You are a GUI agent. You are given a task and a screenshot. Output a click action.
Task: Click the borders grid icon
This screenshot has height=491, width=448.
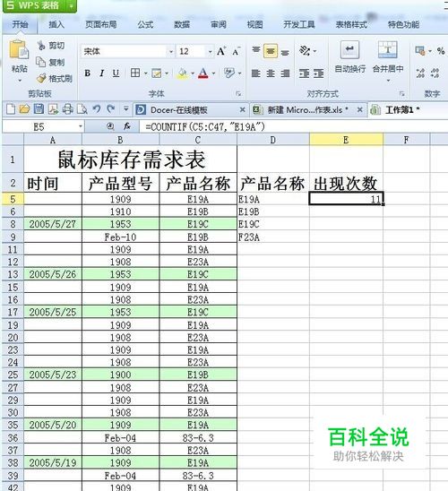[135, 73]
